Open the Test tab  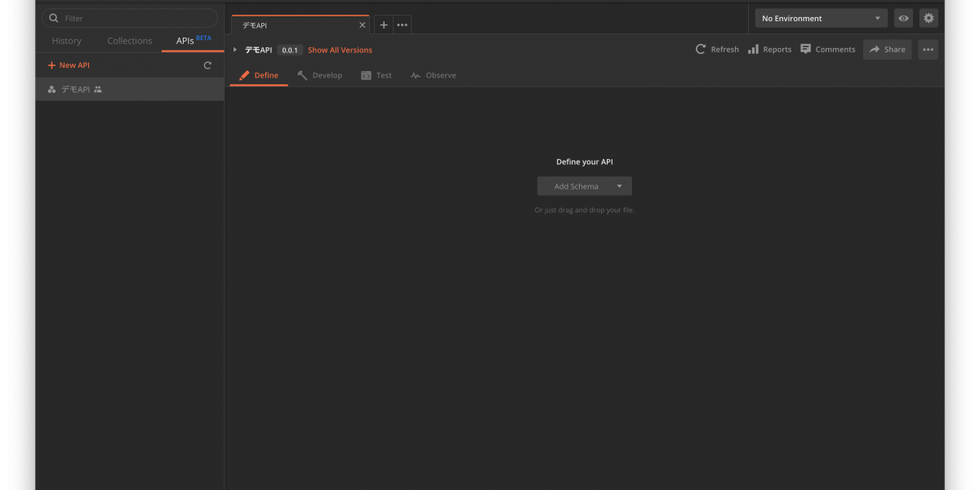pos(376,75)
